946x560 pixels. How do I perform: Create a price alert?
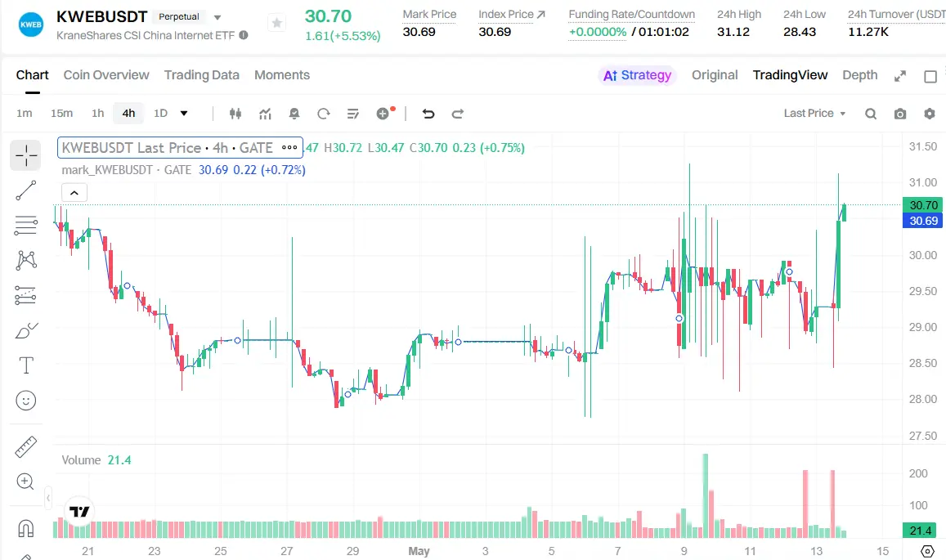(294, 114)
